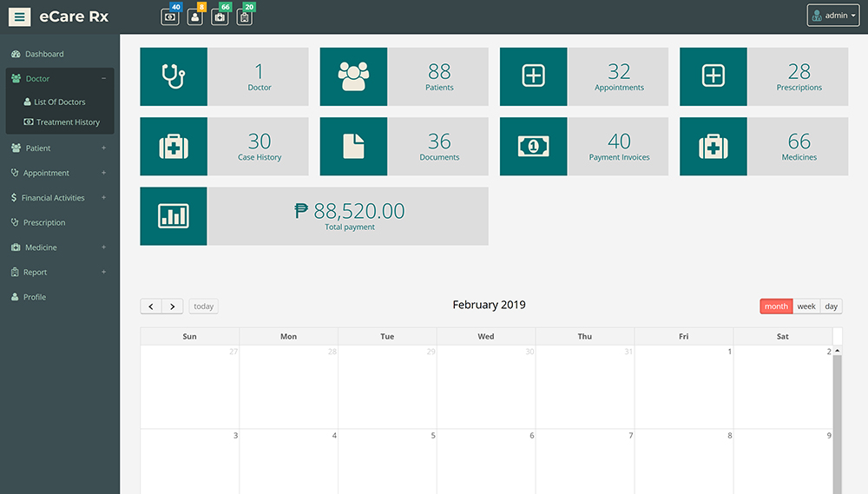Click the group icon on Patients tile
The image size is (868, 494).
pyautogui.click(x=353, y=76)
